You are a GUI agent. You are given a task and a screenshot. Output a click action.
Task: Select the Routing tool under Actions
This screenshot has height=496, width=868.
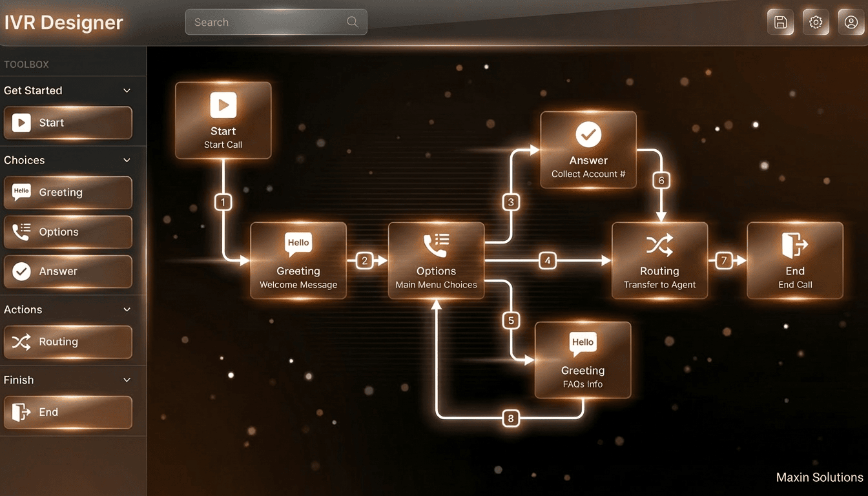click(68, 342)
